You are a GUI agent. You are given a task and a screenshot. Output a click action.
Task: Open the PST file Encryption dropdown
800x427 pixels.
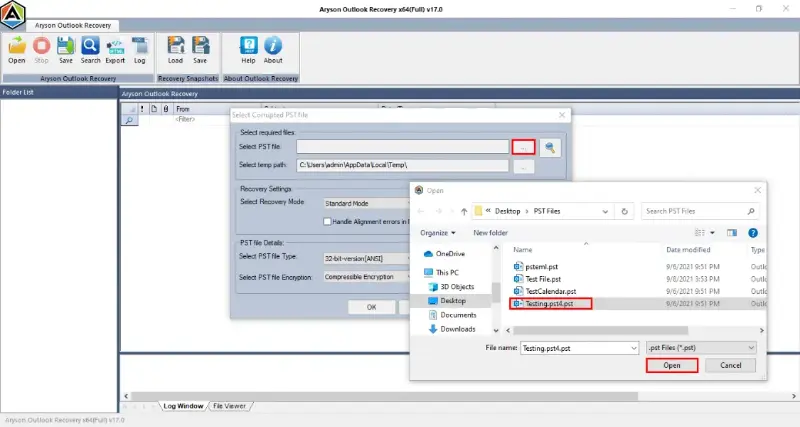click(366, 277)
